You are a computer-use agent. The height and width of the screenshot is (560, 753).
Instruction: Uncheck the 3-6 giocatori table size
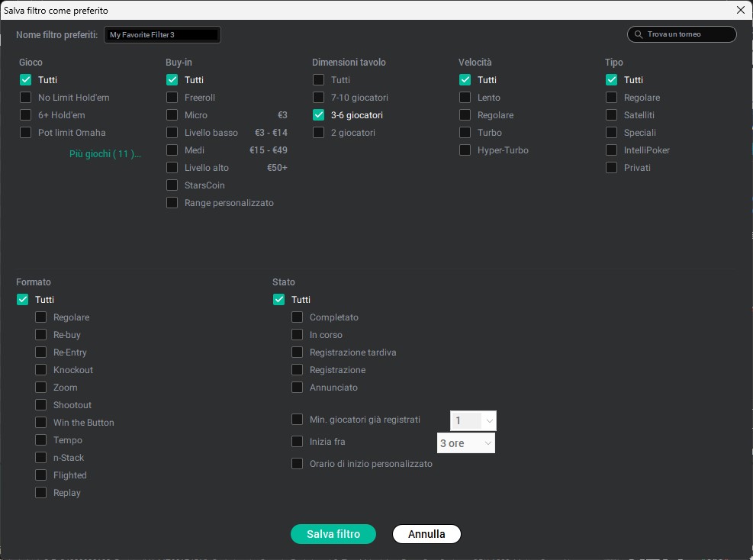(x=319, y=115)
